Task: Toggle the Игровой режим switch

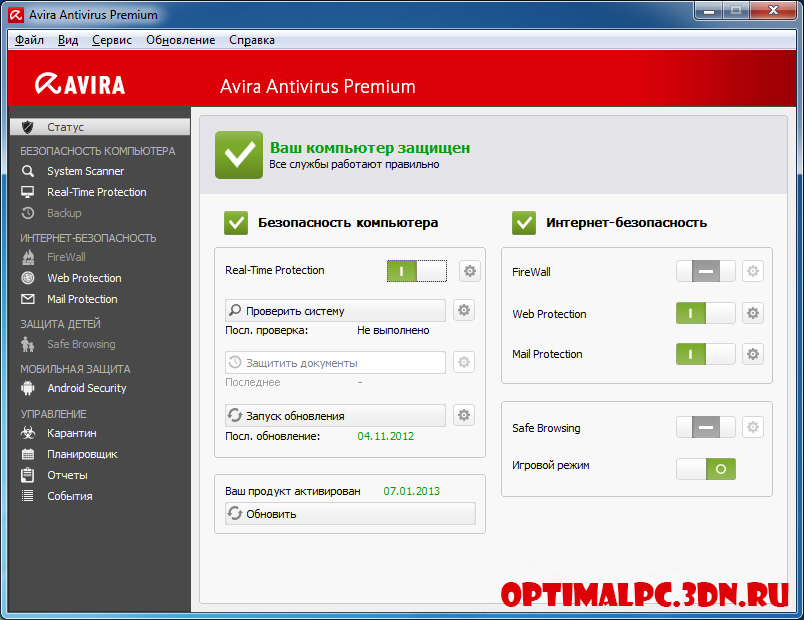Action: click(706, 469)
